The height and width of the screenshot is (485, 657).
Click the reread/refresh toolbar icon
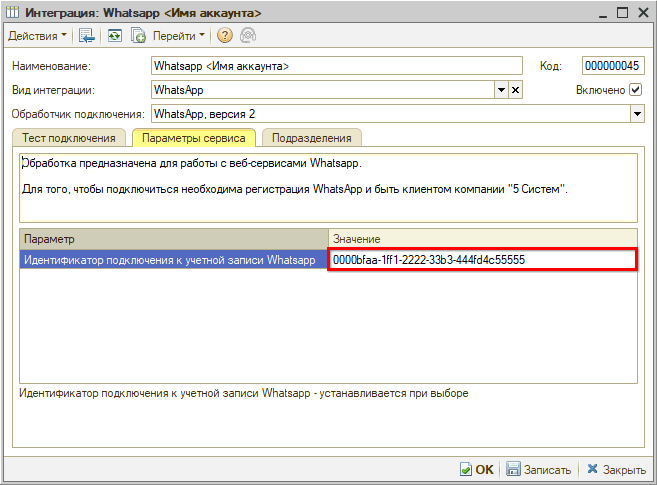pos(115,36)
